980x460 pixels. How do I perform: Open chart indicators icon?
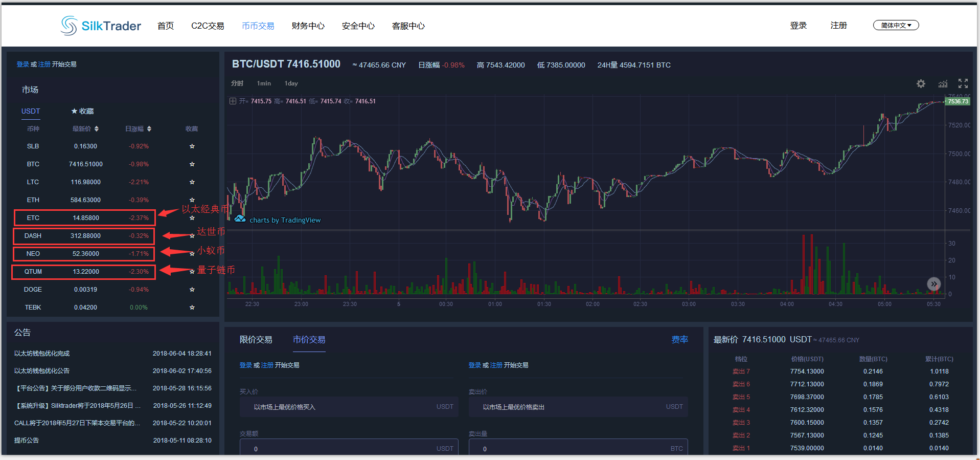(x=943, y=83)
